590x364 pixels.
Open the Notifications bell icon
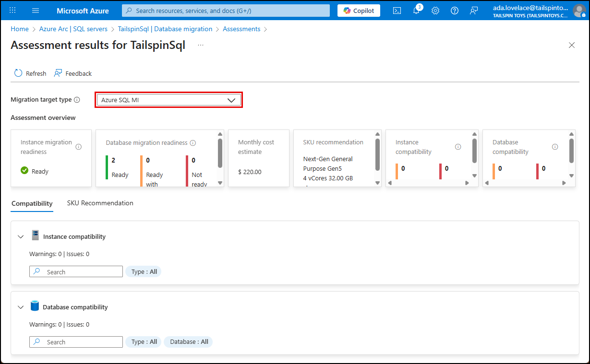[x=416, y=10]
